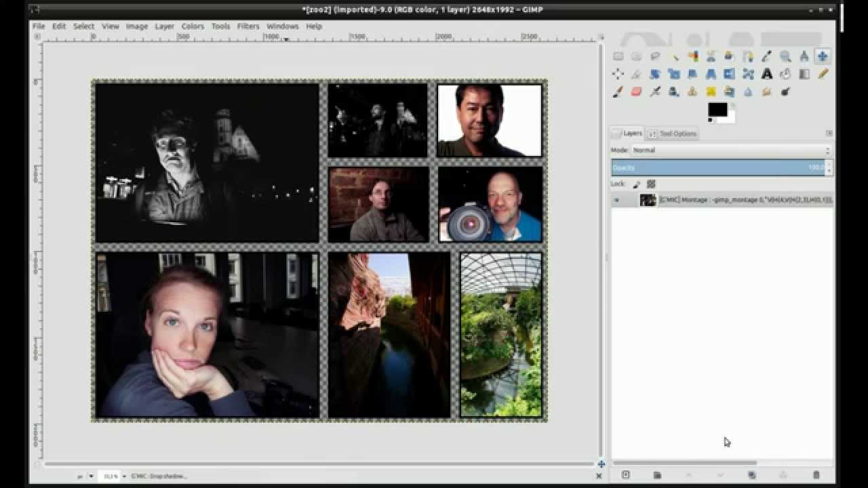Toggle visibility eye of Montage layer
This screenshot has width=868, height=488.
(x=617, y=200)
